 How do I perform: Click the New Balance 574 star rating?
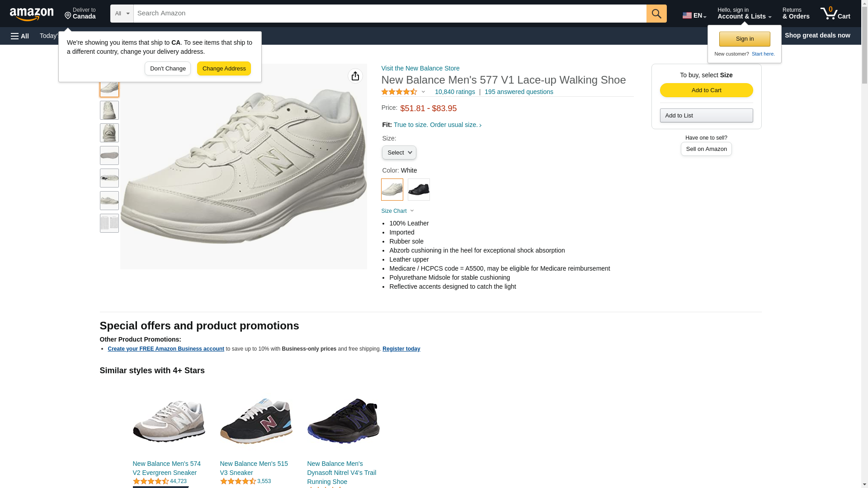pyautogui.click(x=151, y=481)
